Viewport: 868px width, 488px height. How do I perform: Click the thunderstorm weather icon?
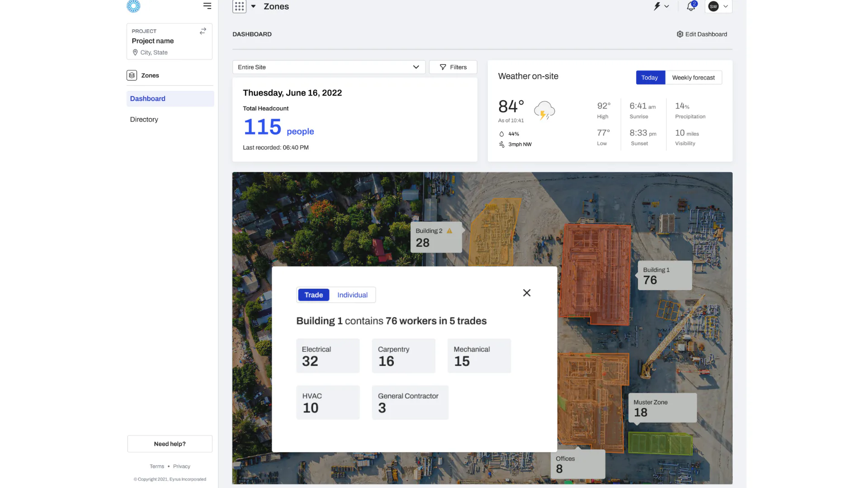coord(544,110)
